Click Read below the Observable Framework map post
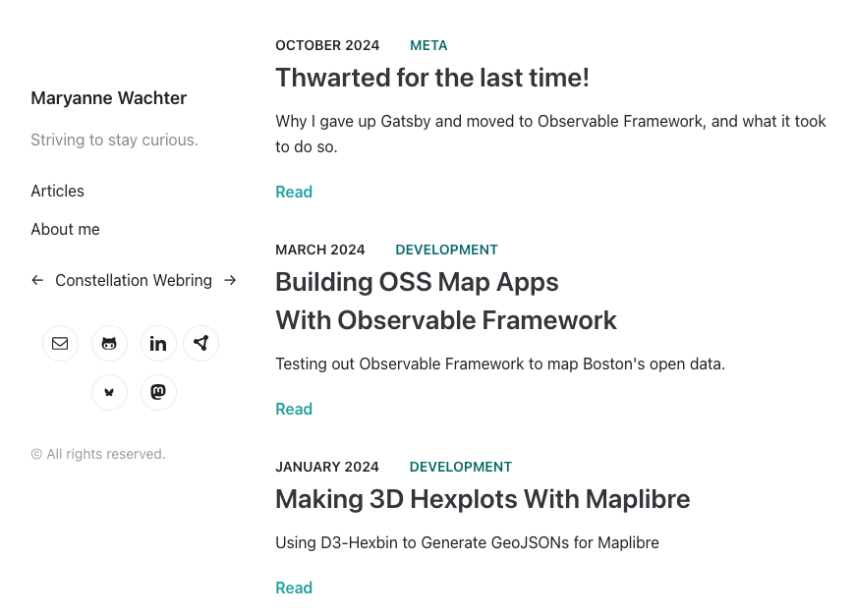 point(294,409)
